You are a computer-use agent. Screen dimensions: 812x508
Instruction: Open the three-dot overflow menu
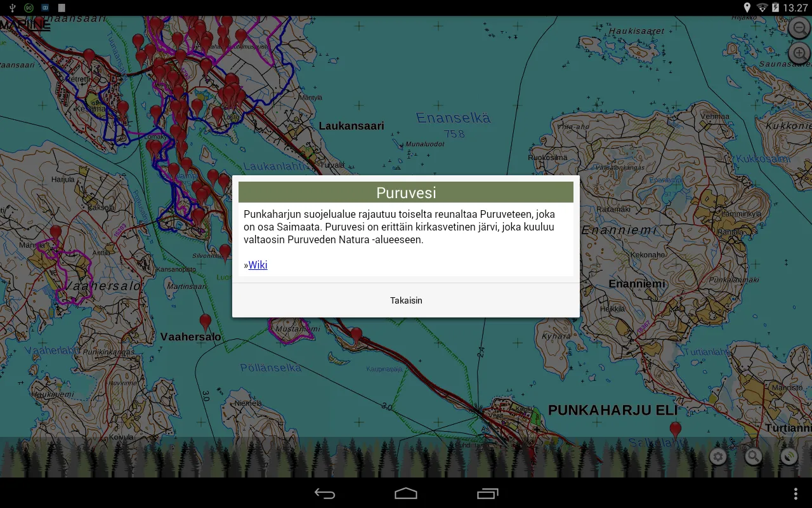[796, 493]
